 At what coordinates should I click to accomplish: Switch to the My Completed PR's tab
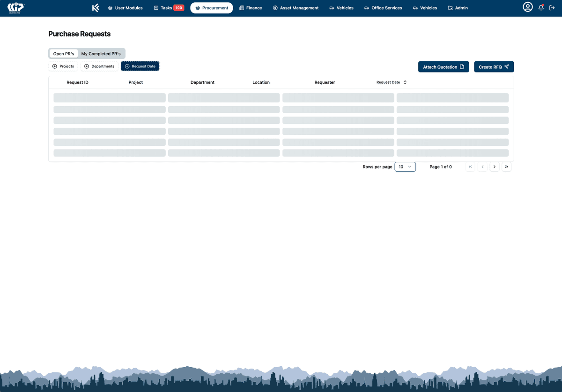coord(101,53)
